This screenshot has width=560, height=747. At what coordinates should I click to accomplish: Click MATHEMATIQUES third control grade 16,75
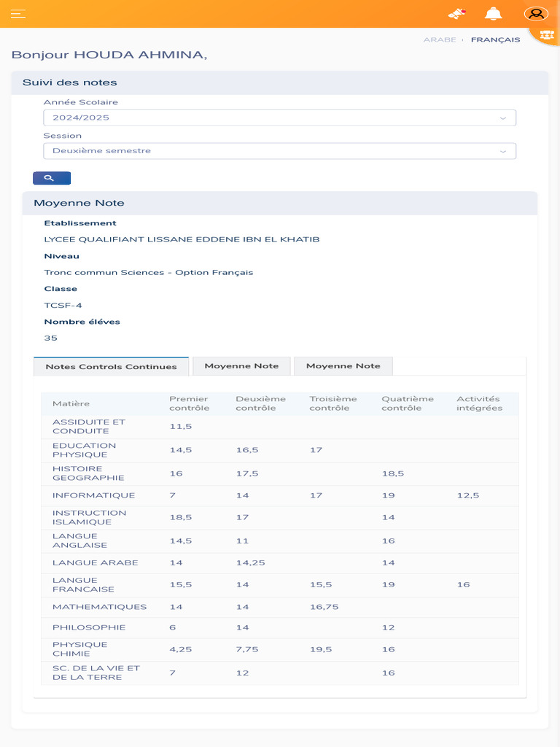click(324, 607)
